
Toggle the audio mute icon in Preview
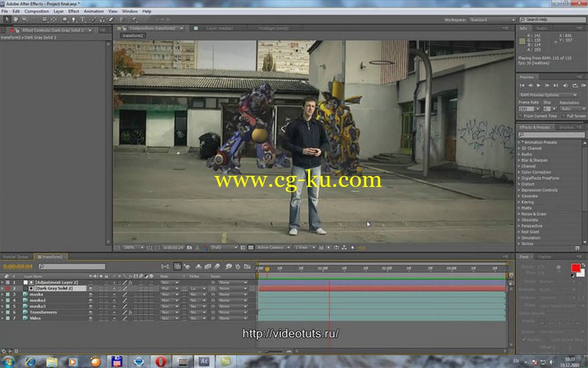[565, 85]
